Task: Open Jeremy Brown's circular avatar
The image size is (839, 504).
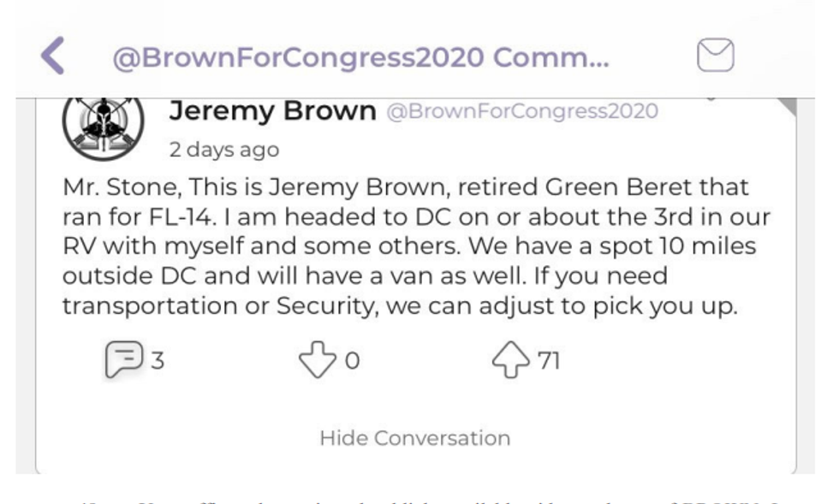Action: pos(98,124)
